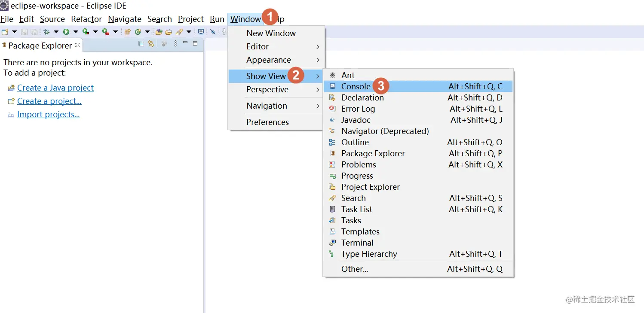The width and height of the screenshot is (644, 313).
Task: Open Preferences from the Window menu
Action: click(276, 122)
